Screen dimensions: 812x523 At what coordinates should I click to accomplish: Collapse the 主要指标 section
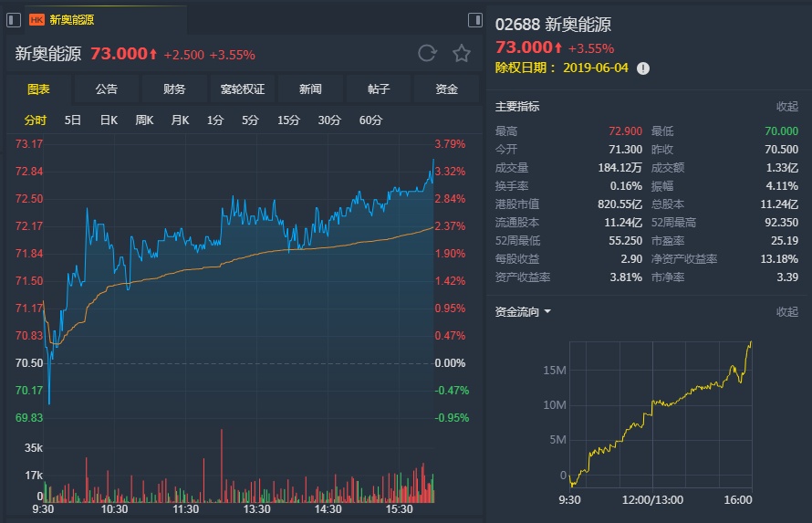pyautogui.click(x=786, y=107)
